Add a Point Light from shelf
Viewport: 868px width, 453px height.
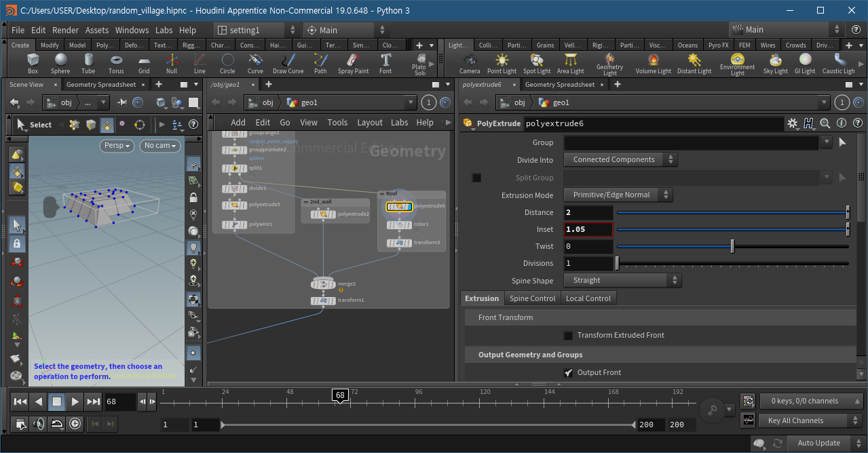coord(502,63)
